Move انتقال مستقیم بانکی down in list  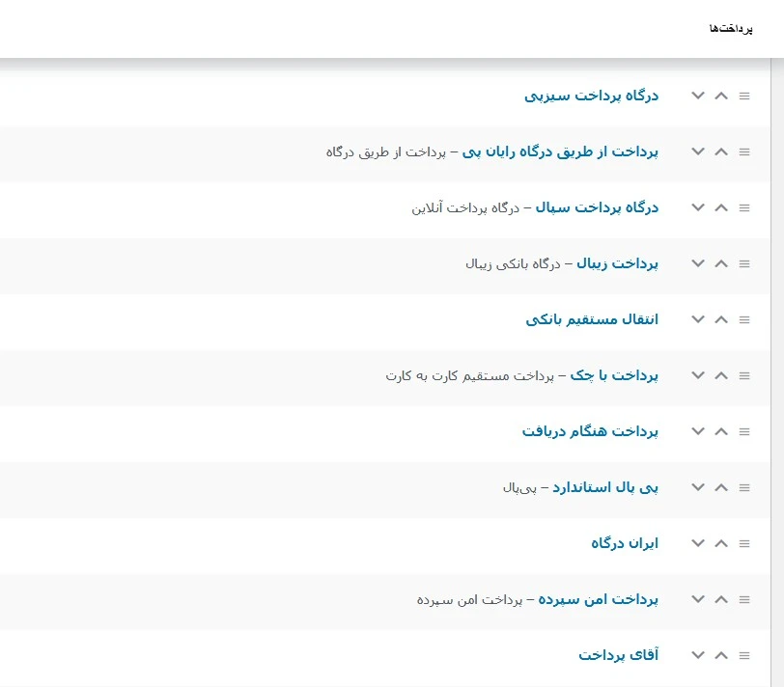coord(698,319)
